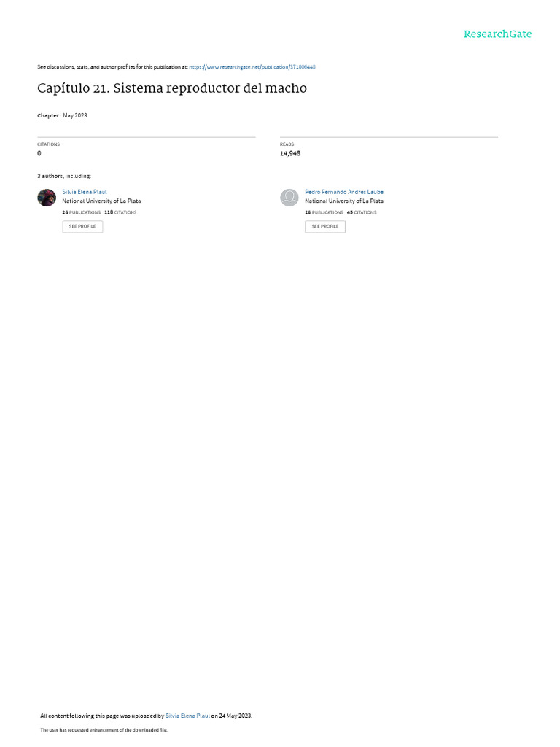The height and width of the screenshot is (747, 560).
Task: Click National University of La Plata under Silvia
Action: click(101, 201)
